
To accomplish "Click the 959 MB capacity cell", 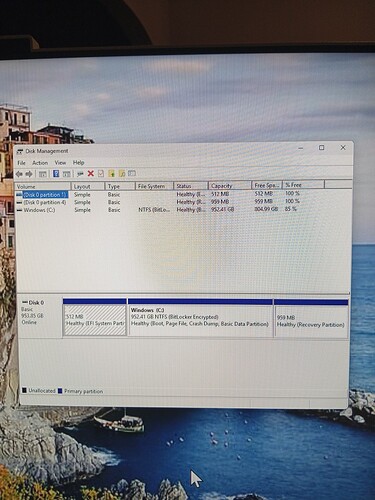I will tap(220, 202).
